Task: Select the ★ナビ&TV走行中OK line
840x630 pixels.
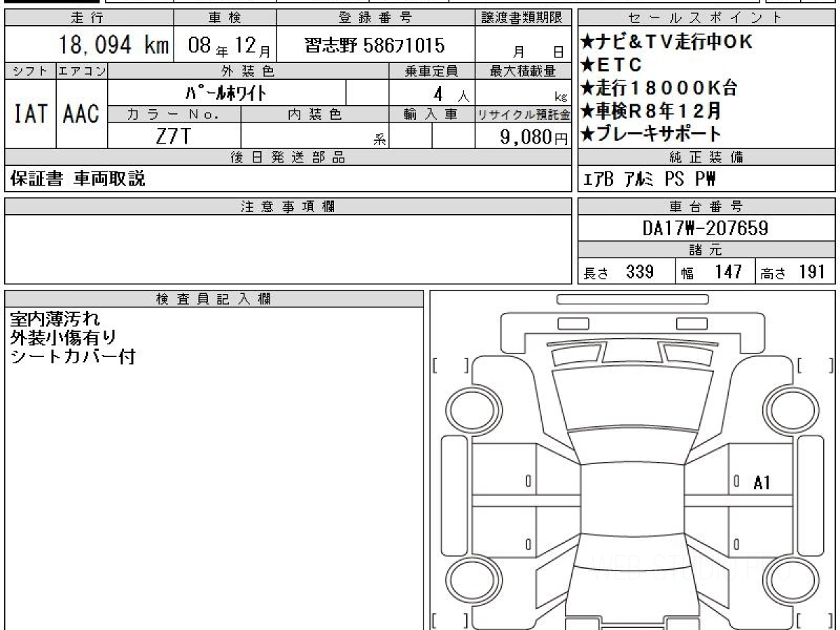Action: pos(667,42)
